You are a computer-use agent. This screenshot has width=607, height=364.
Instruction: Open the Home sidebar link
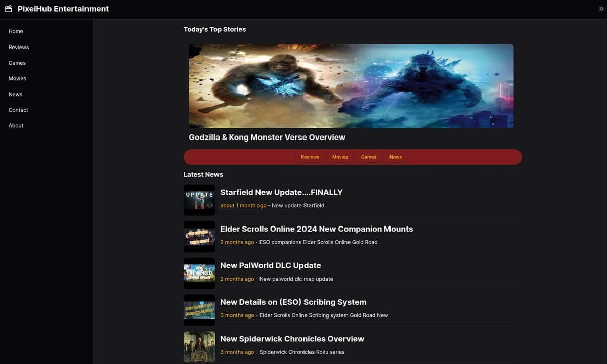16,31
